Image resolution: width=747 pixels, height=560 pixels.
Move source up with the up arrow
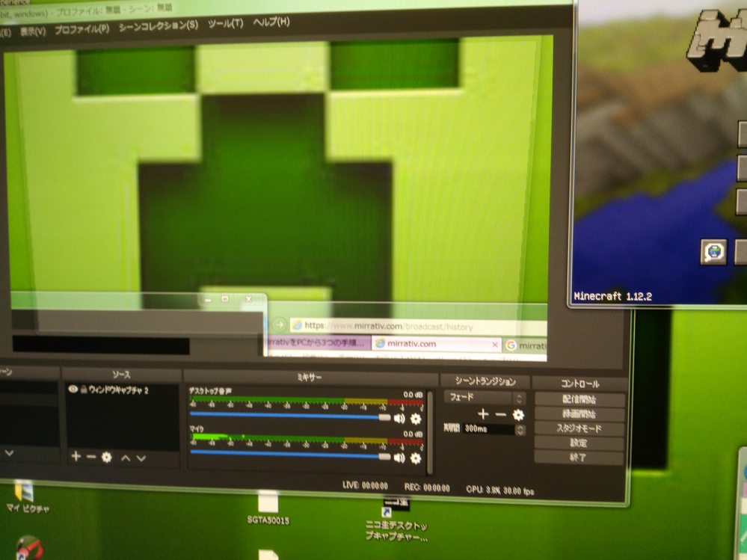point(126,458)
